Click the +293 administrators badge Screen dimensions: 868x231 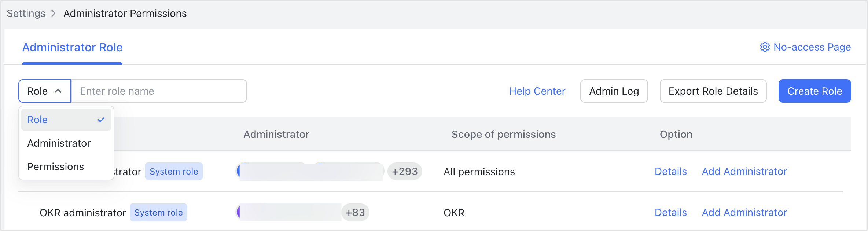(405, 171)
